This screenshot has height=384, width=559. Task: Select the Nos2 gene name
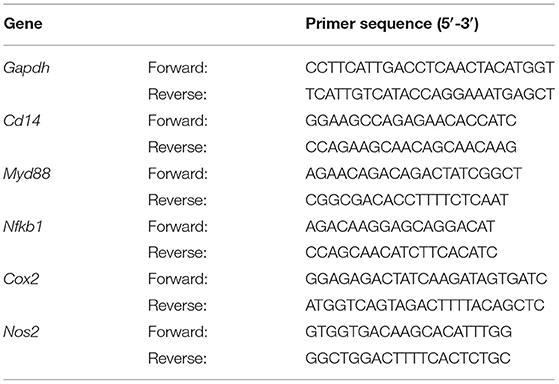pos(21,332)
